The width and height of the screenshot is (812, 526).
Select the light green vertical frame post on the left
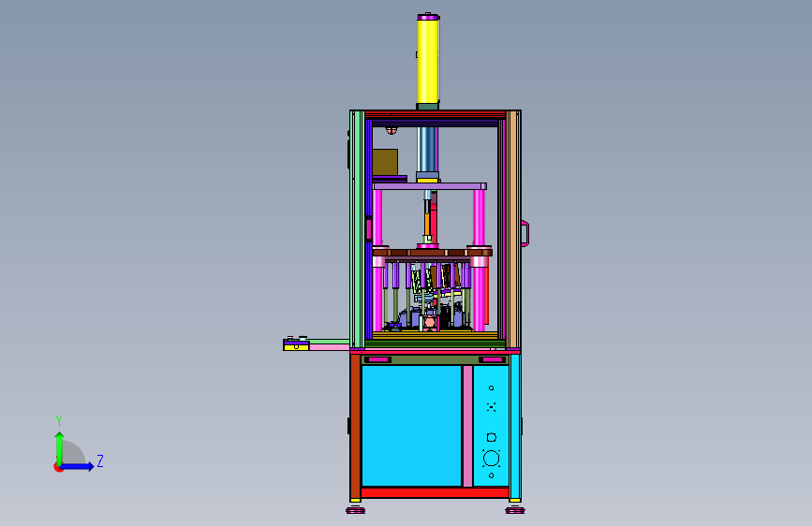tap(358, 228)
